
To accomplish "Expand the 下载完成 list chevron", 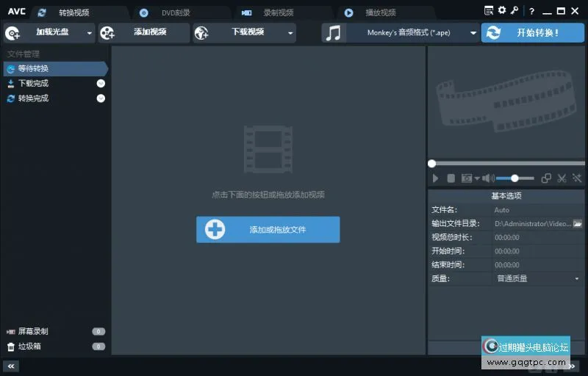I will [101, 84].
